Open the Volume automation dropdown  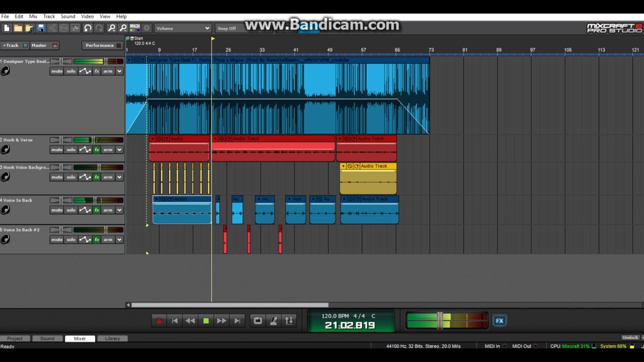pyautogui.click(x=183, y=28)
